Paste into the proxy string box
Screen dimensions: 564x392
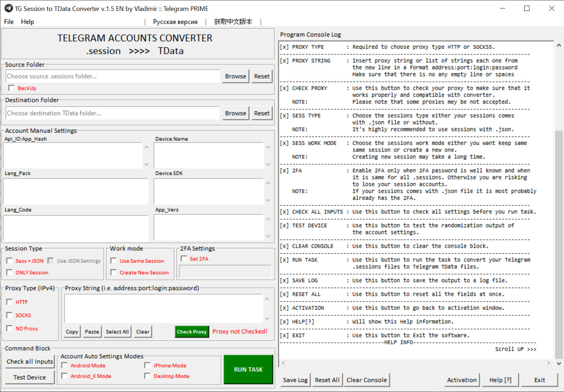(92, 332)
